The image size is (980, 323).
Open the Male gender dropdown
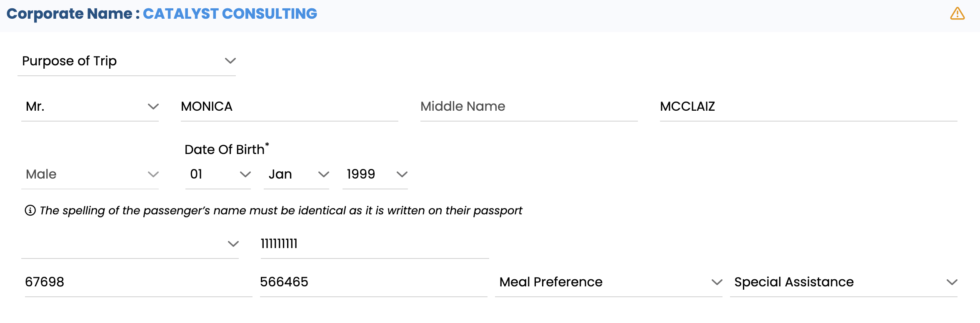coord(90,174)
